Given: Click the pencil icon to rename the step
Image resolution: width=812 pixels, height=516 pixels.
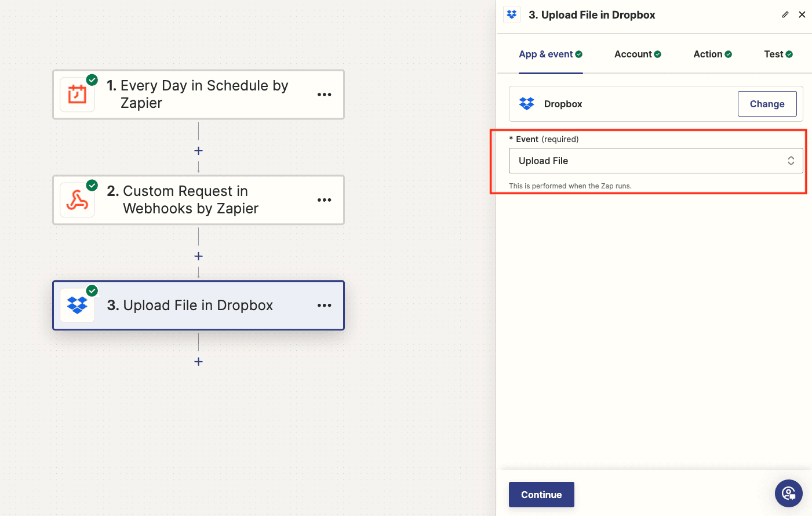Looking at the screenshot, I should click(785, 14).
